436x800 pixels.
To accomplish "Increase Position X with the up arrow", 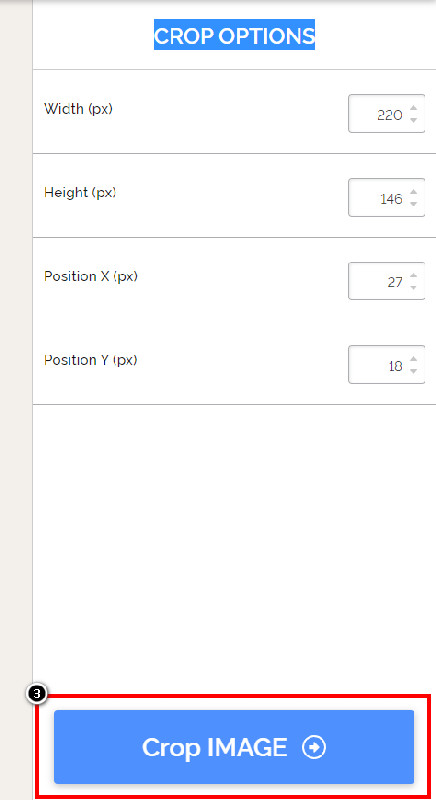I will tap(414, 276).
